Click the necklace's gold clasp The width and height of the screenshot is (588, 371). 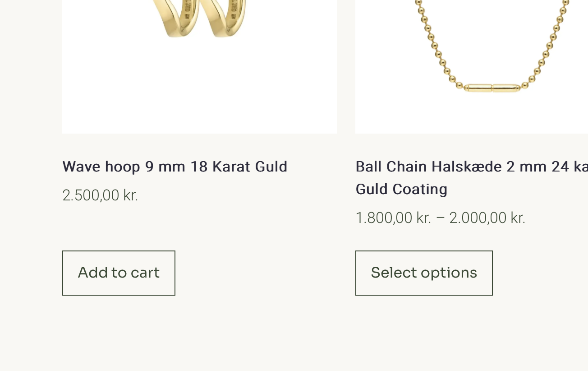tap(492, 88)
